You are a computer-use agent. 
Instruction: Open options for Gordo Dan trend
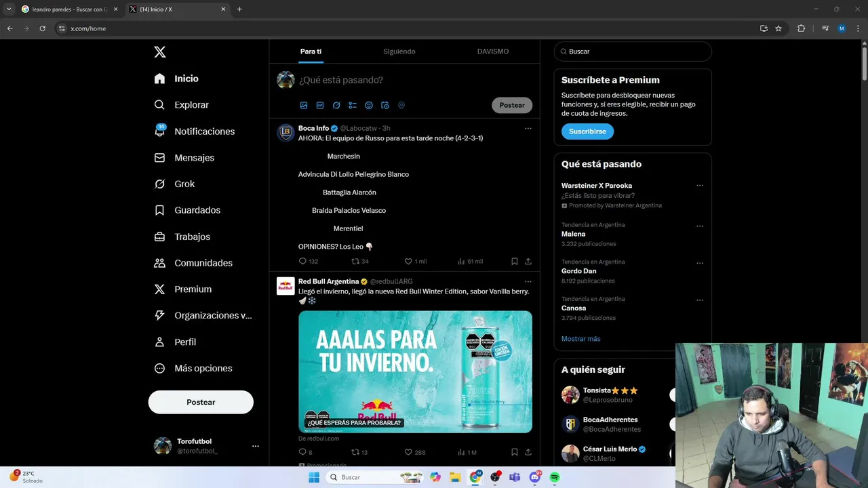[700, 264]
